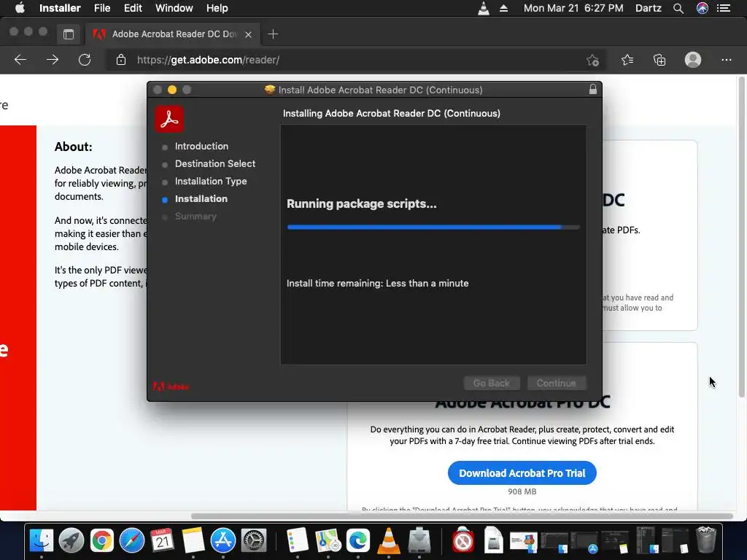
Task: Open the Help menu
Action: [x=217, y=8]
